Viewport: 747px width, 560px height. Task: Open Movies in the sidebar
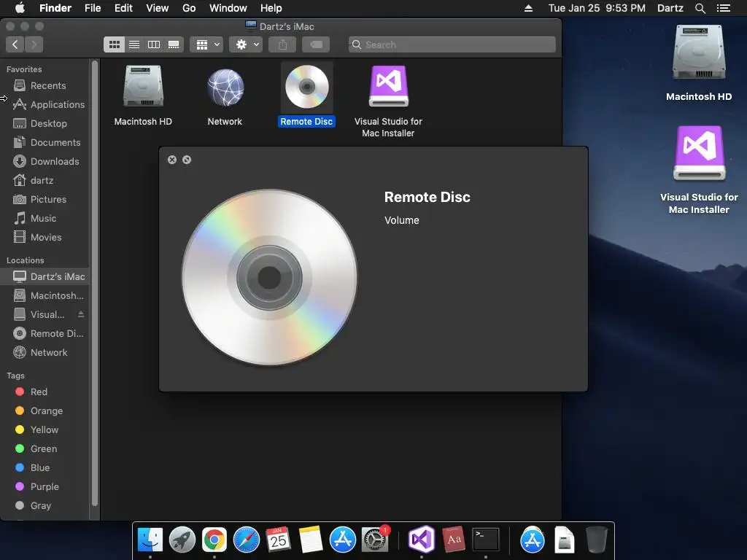point(44,237)
